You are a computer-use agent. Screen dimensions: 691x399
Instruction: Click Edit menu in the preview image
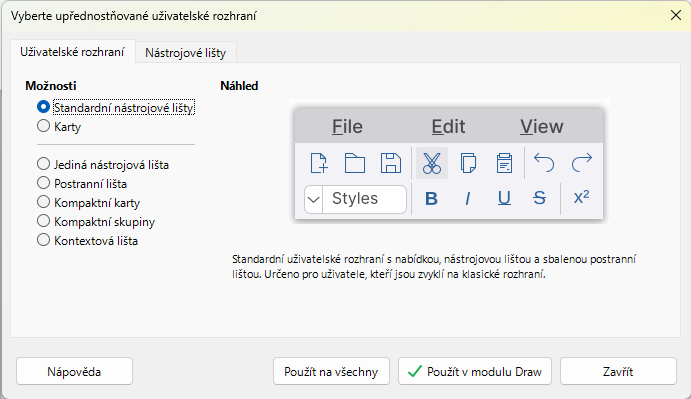click(x=448, y=127)
